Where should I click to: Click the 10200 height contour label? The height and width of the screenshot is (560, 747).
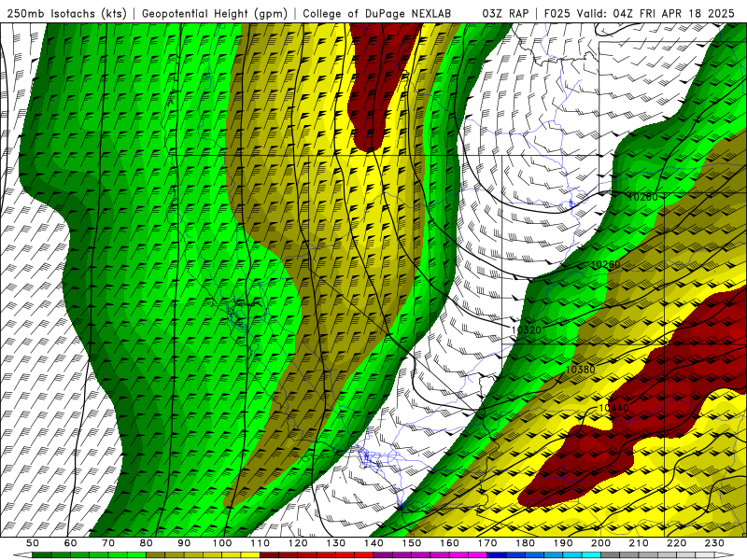643,197
